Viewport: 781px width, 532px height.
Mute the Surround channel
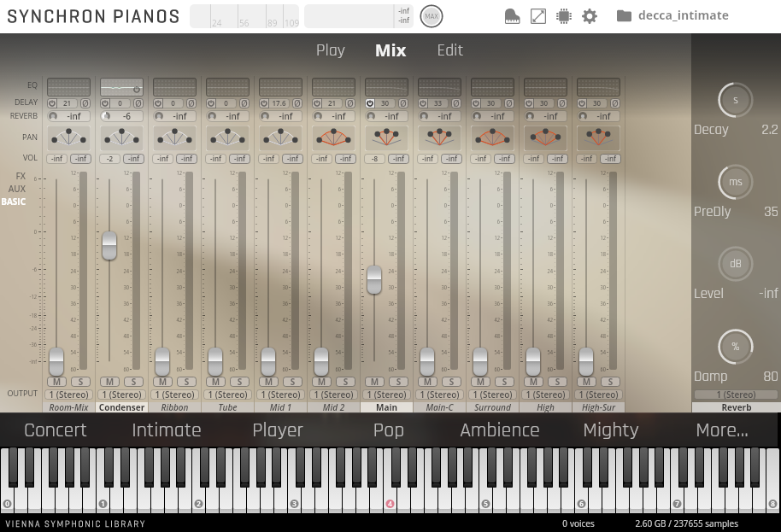point(481,382)
